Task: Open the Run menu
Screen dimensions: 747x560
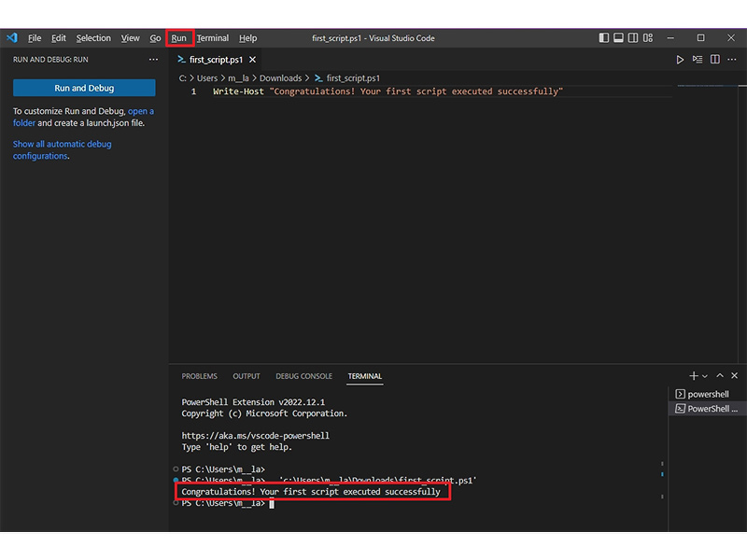Action: [x=179, y=38]
